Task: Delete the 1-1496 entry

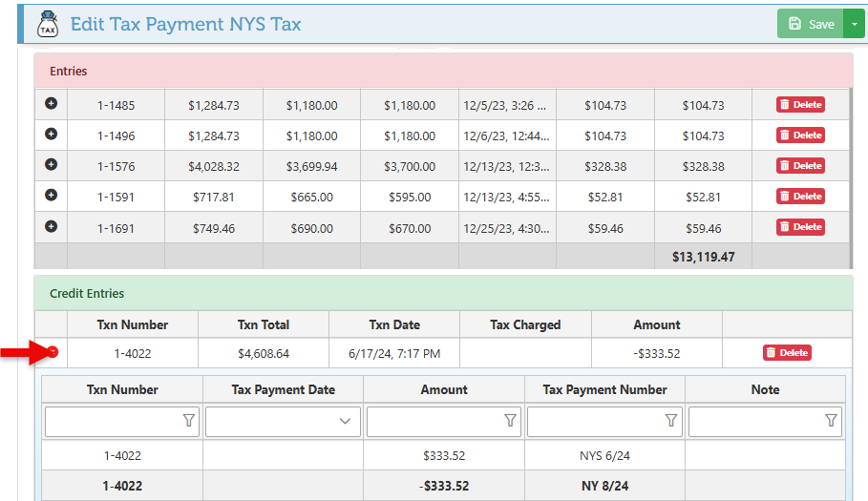Action: pyautogui.click(x=800, y=136)
